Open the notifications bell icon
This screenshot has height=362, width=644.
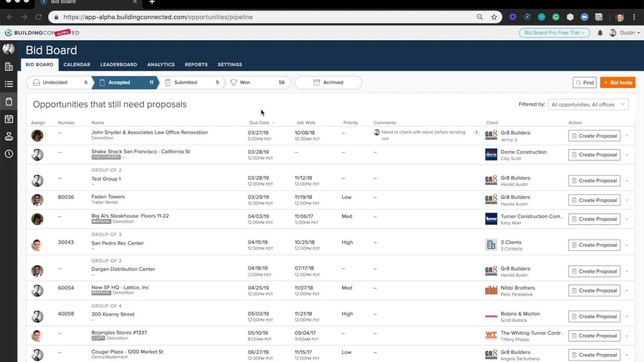tap(600, 33)
